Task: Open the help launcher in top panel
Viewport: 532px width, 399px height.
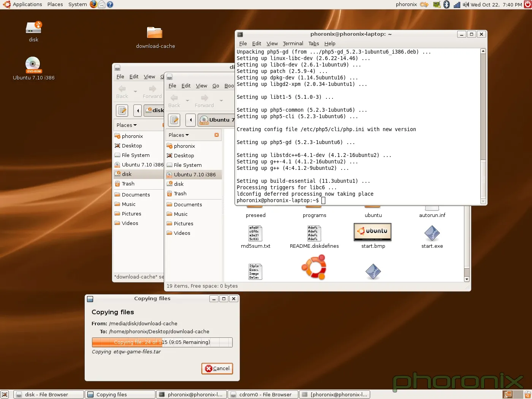Action: [x=110, y=5]
